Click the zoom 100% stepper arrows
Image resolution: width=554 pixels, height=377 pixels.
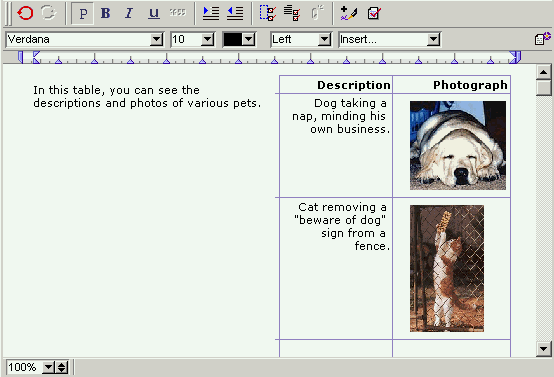point(62,367)
